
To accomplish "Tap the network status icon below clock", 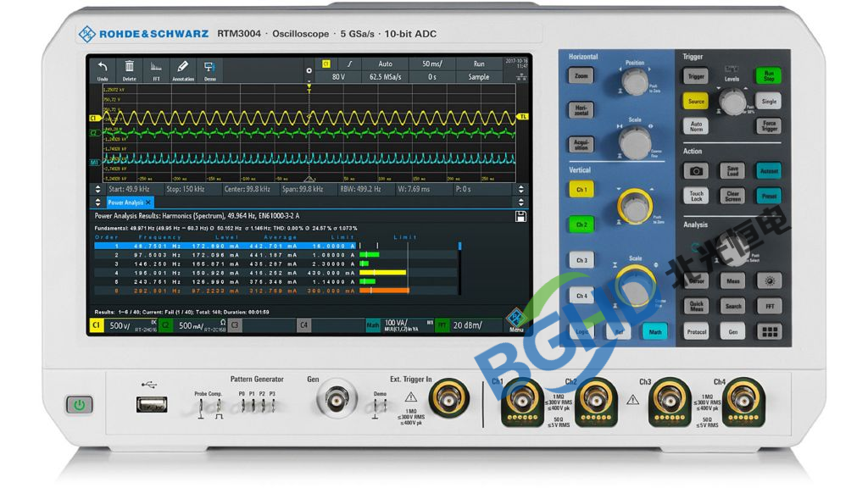I will 522,75.
